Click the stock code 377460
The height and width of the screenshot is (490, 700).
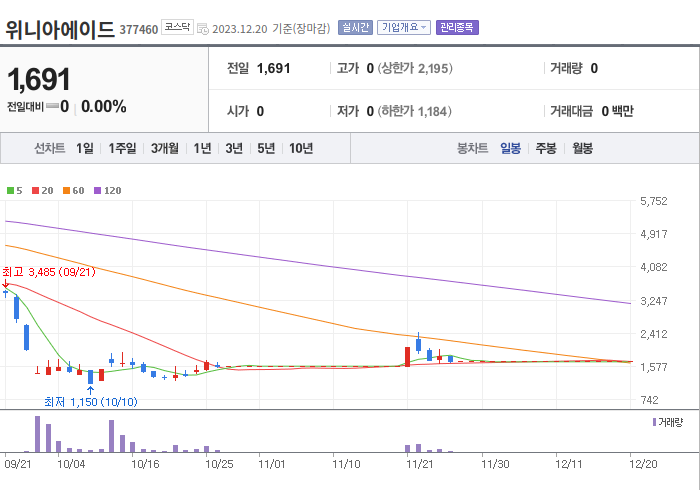click(139, 29)
